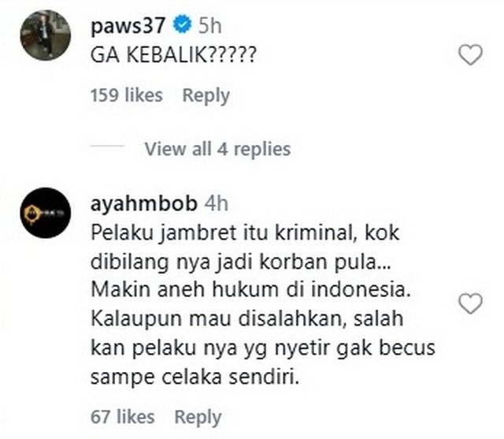Click the 4h timestamp on the ayahmbob comment

click(x=217, y=203)
